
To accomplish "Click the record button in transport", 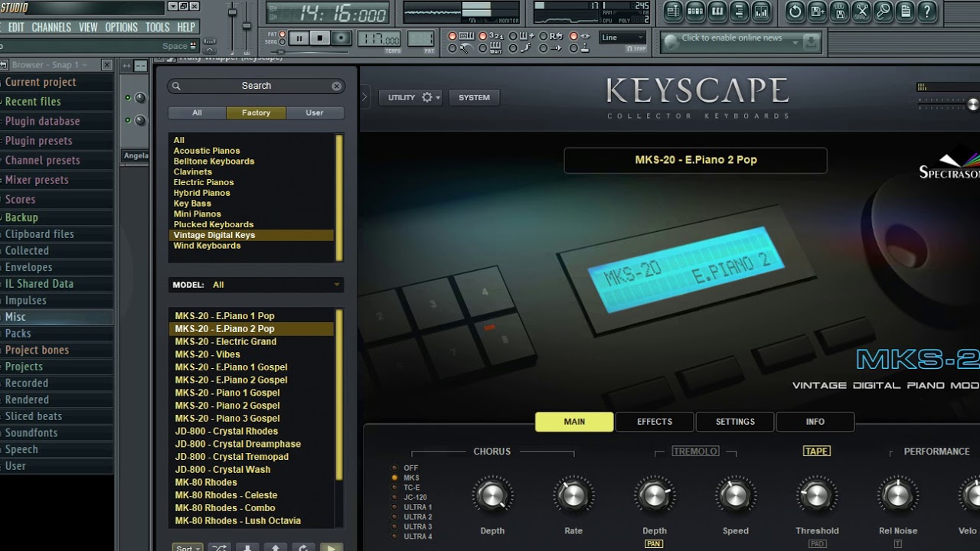I will click(x=341, y=38).
